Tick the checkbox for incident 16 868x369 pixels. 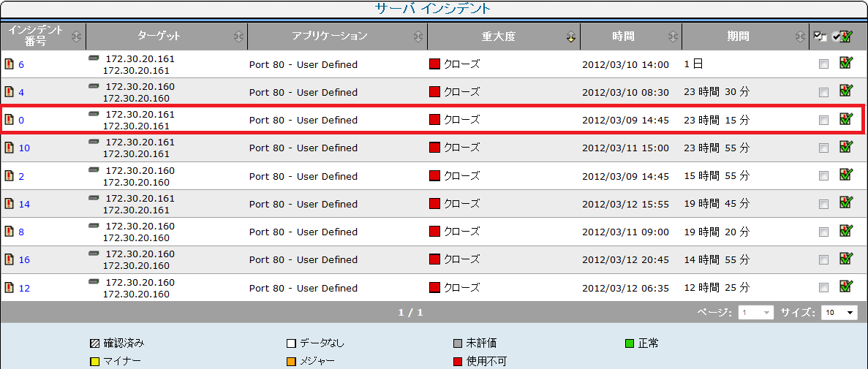823,259
